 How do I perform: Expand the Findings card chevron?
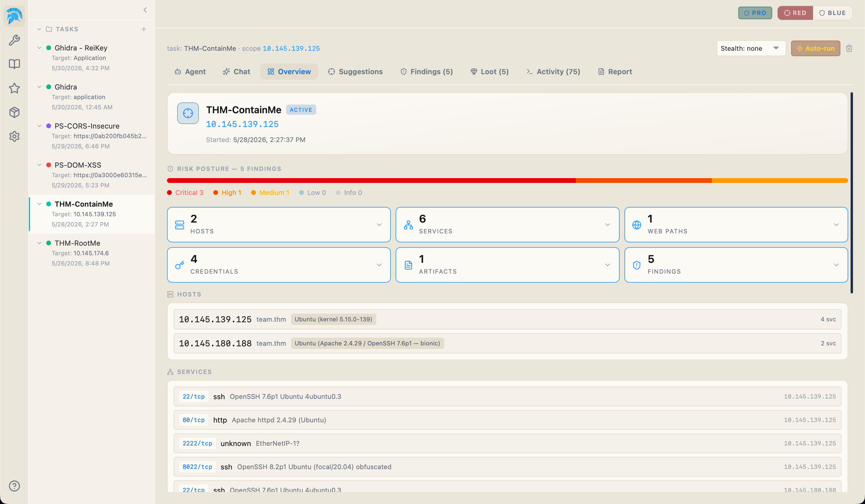click(x=836, y=265)
